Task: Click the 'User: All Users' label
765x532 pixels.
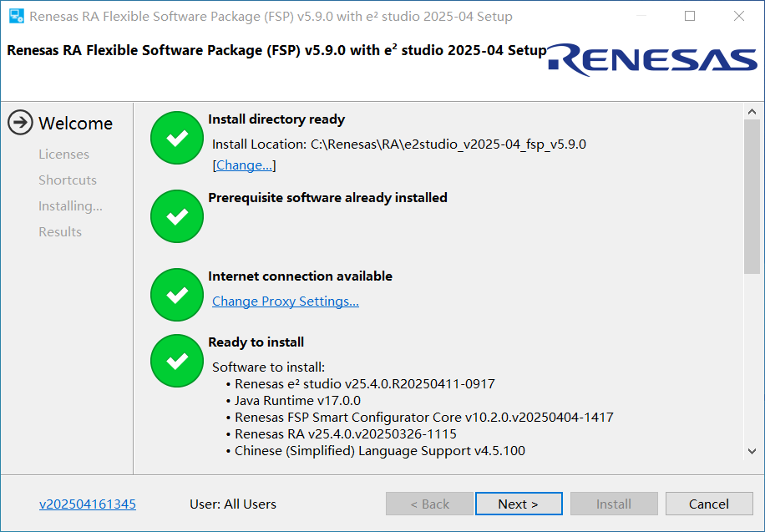Action: (x=233, y=504)
